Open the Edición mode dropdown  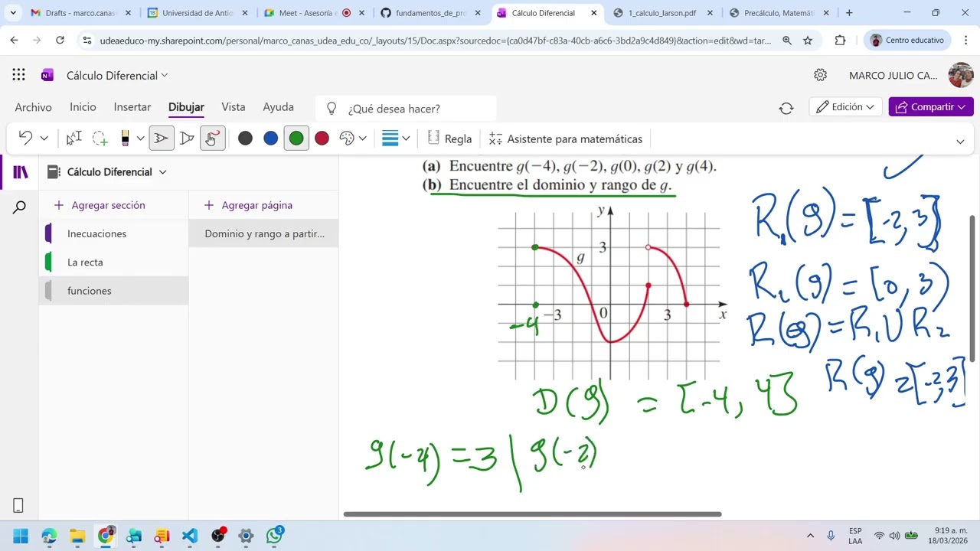click(x=845, y=107)
